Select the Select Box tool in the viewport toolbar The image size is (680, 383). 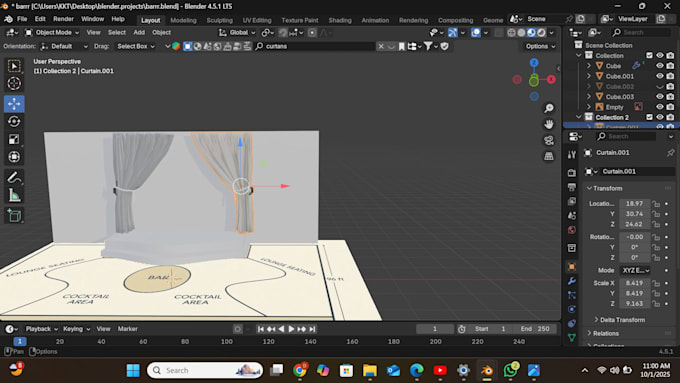(x=14, y=66)
